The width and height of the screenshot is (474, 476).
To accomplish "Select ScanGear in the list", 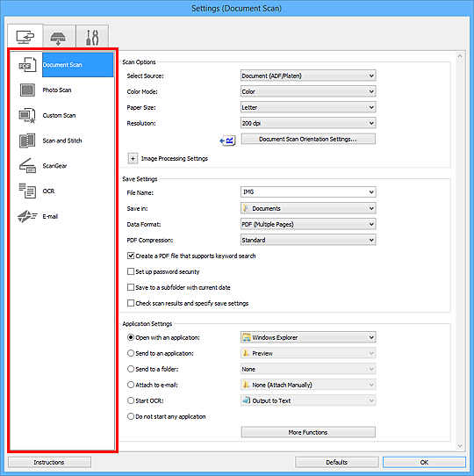I will (54, 166).
